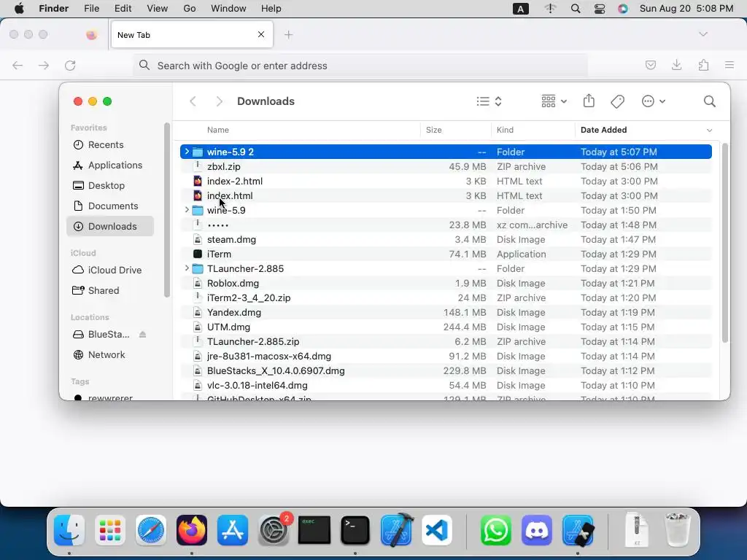Viewport: 747px width, 560px height.
Task: Open Applications in the Finder sidebar
Action: tap(110, 166)
